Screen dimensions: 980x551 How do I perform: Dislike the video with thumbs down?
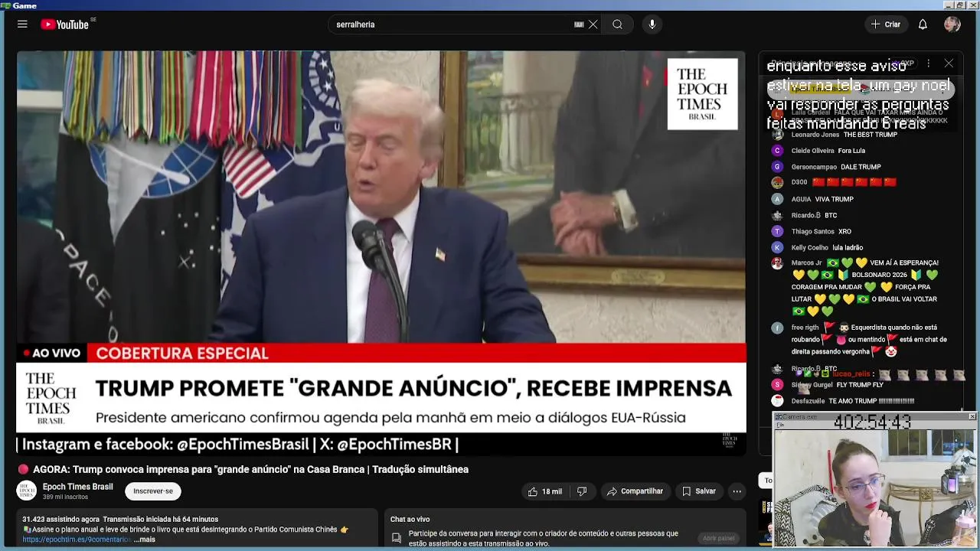tap(582, 491)
